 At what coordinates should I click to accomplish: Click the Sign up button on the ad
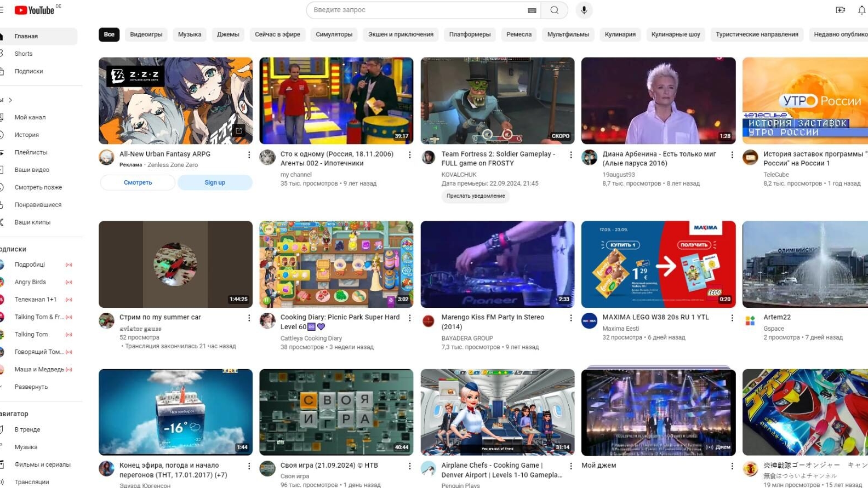point(215,182)
